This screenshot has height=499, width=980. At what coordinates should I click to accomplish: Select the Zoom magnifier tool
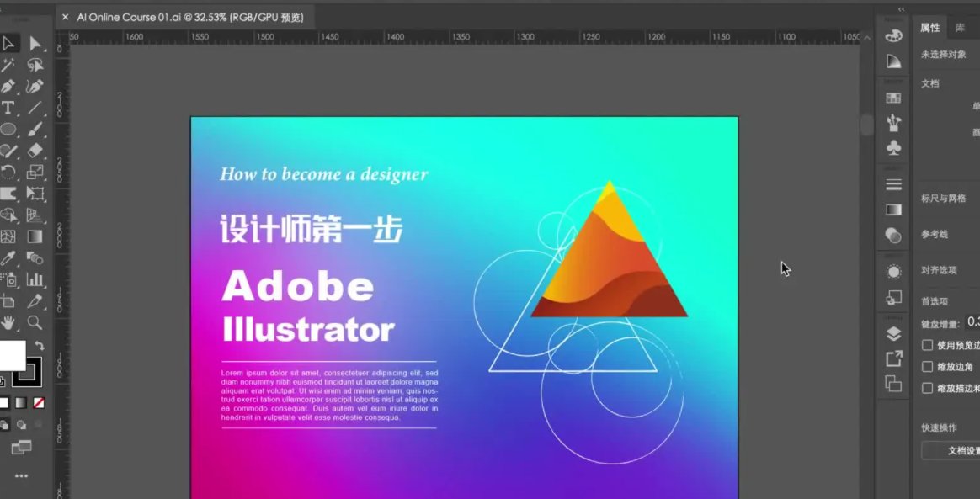point(35,322)
